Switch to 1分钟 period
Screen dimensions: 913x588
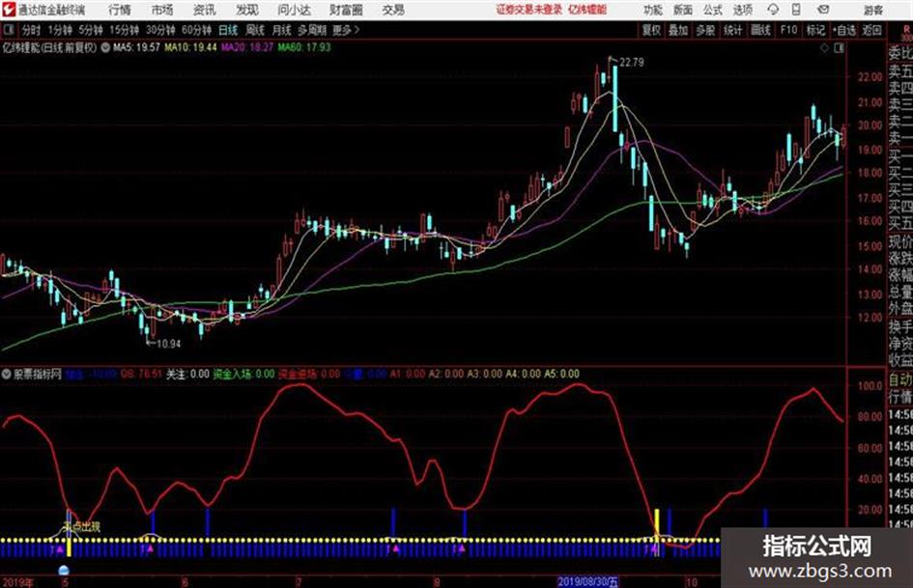tap(59, 30)
